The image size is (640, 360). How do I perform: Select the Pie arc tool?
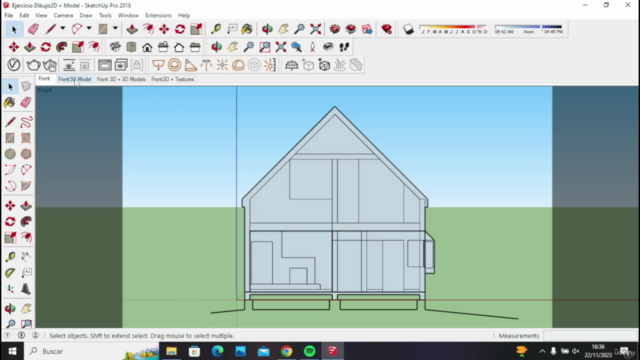pyautogui.click(x=26, y=186)
